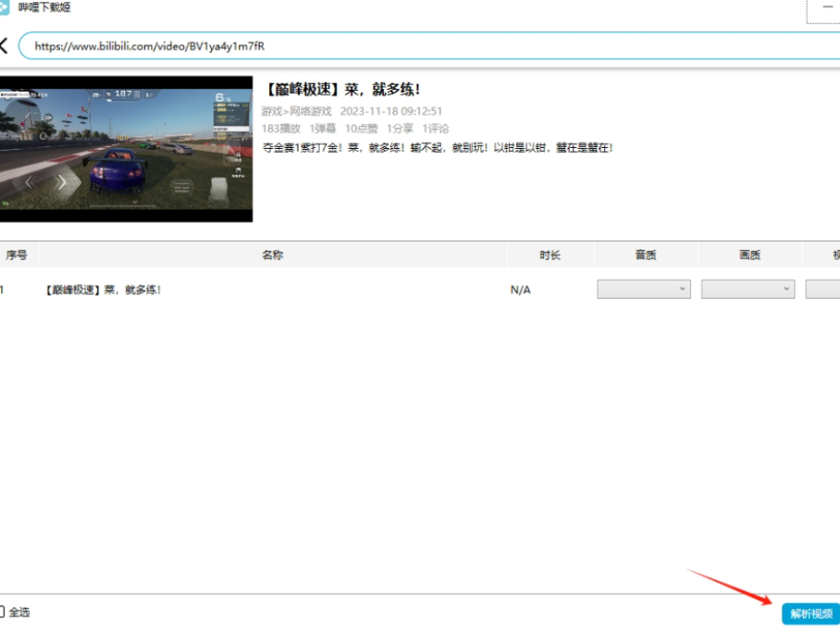Click the 游戏>网络游戏 category text
This screenshot has width=840, height=630.
tap(296, 111)
